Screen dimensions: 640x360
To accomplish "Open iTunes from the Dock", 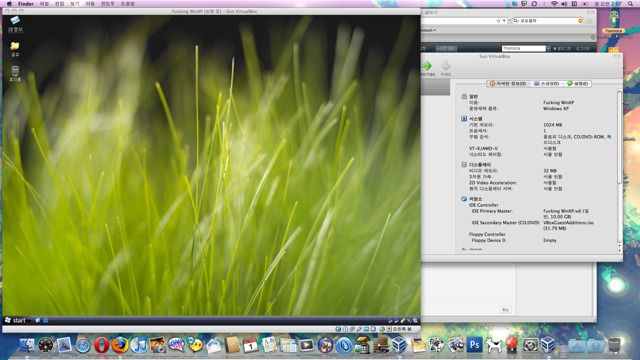I will (x=139, y=345).
